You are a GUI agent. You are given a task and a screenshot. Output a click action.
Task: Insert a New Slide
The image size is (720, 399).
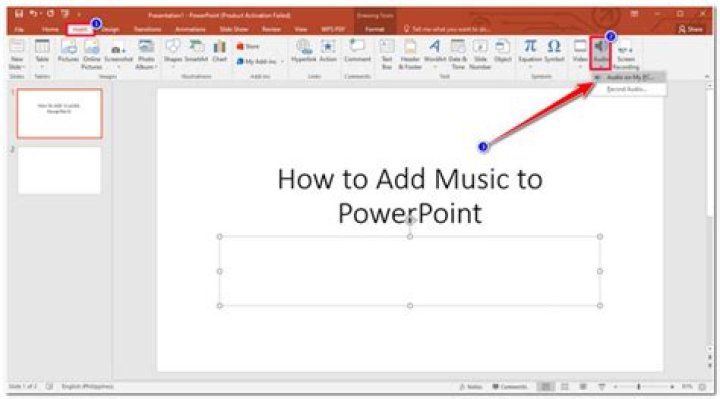coord(17,55)
